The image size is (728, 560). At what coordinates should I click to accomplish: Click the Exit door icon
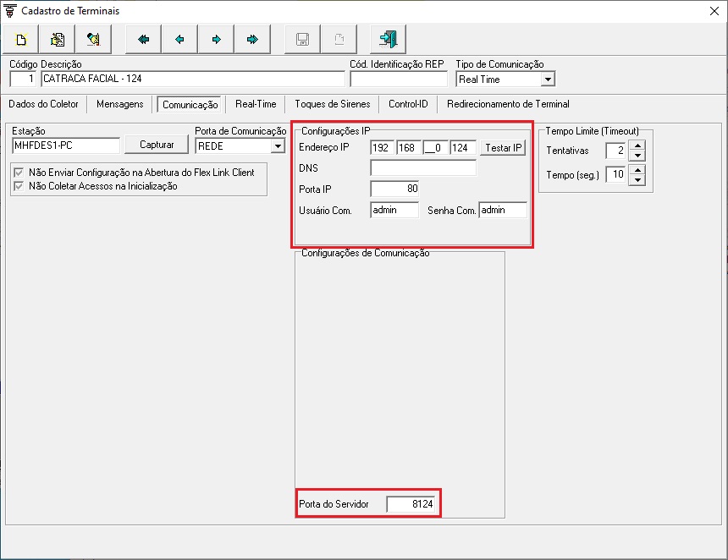(x=389, y=40)
